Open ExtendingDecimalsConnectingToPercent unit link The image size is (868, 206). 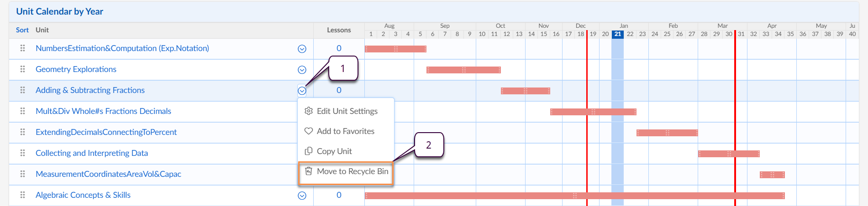[x=106, y=132]
